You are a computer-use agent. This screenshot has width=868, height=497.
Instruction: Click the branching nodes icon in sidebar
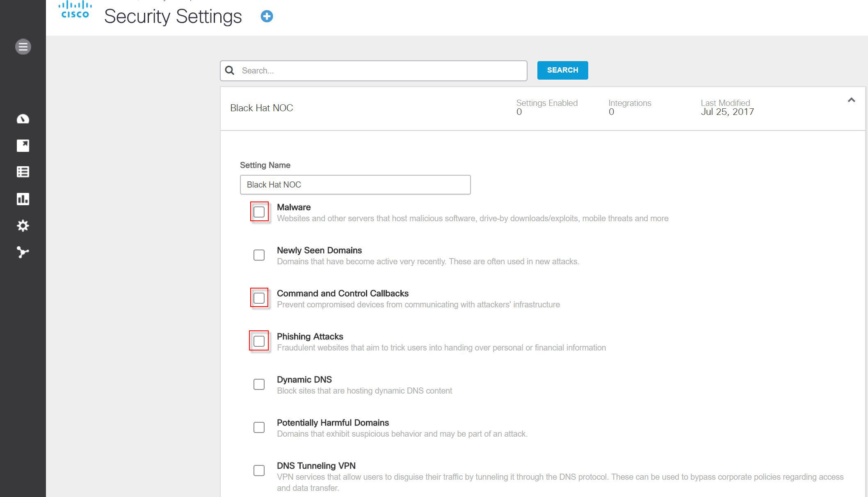point(23,252)
